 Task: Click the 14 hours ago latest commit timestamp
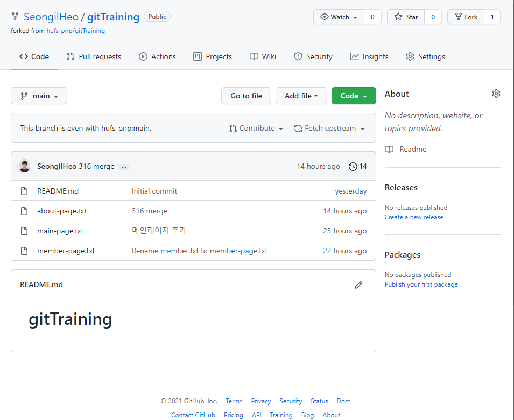pos(318,166)
